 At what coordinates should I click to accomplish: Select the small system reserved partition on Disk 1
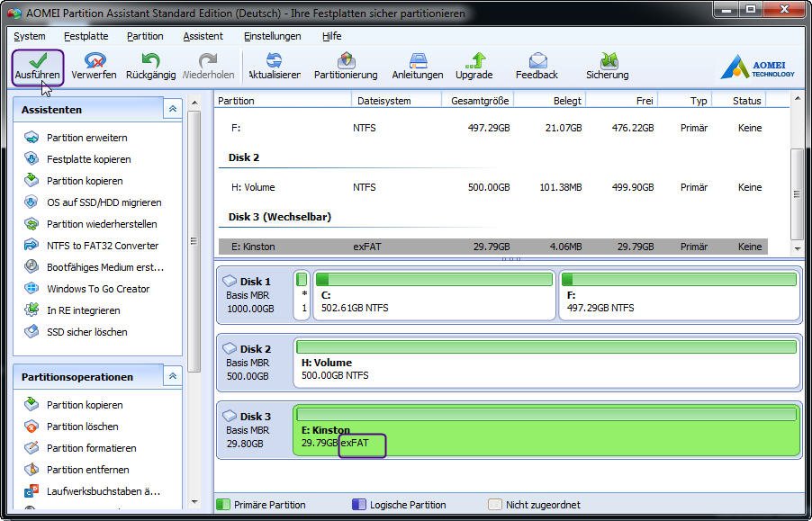pos(302,295)
